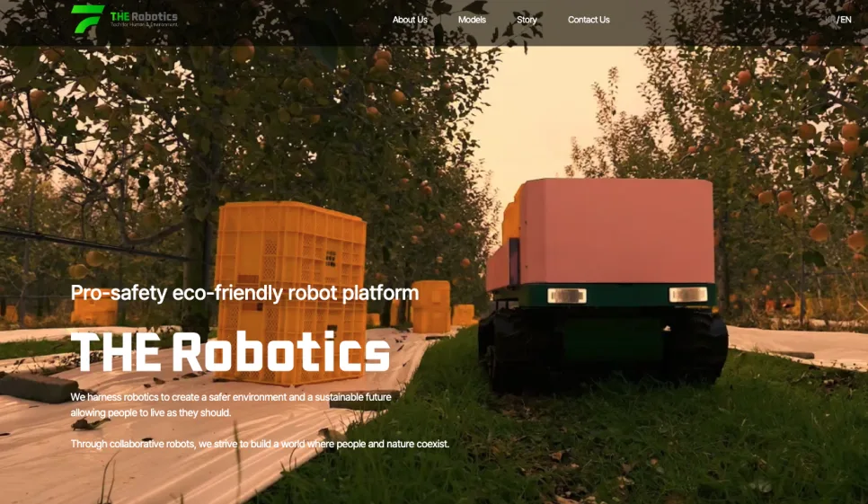Click 'allowing people to live as they should.' line
The image size is (868, 504).
click(x=151, y=412)
